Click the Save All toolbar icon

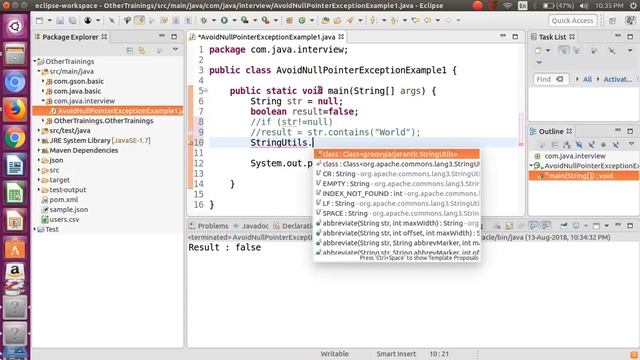(x=72, y=20)
